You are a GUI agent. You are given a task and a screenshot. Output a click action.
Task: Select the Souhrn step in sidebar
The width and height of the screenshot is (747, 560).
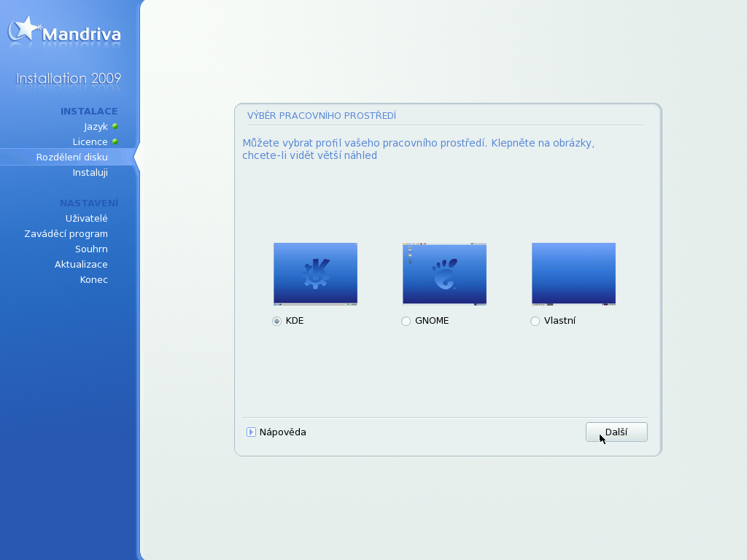[91, 249]
